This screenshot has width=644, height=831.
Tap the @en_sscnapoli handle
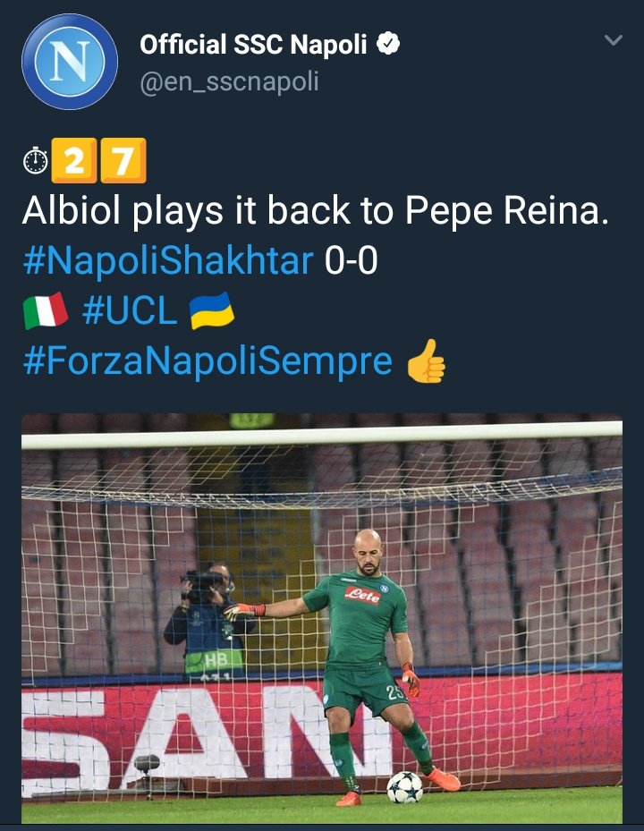[x=229, y=82]
